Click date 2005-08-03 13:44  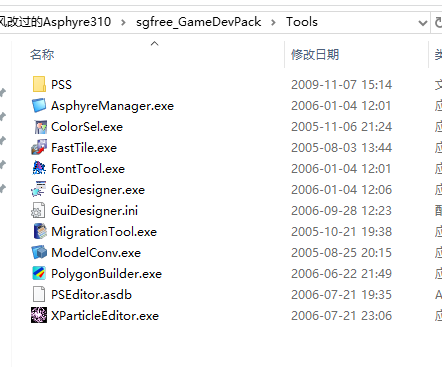point(341,148)
